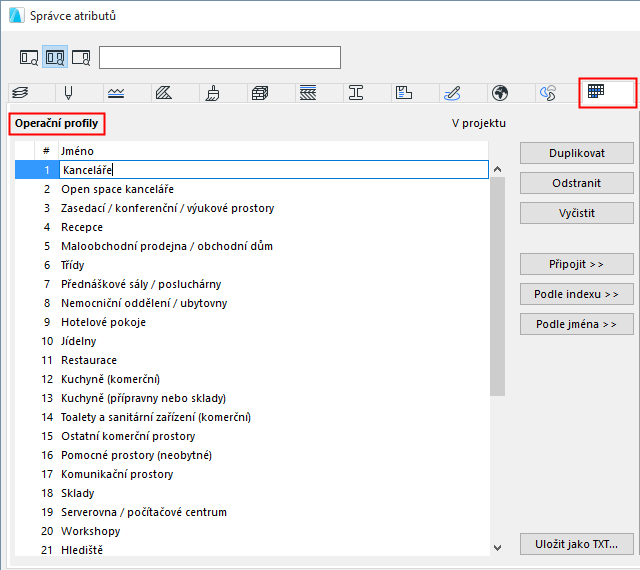Select the Hotelové pokoje row
Image resolution: width=640 pixels, height=570 pixels.
(x=251, y=322)
